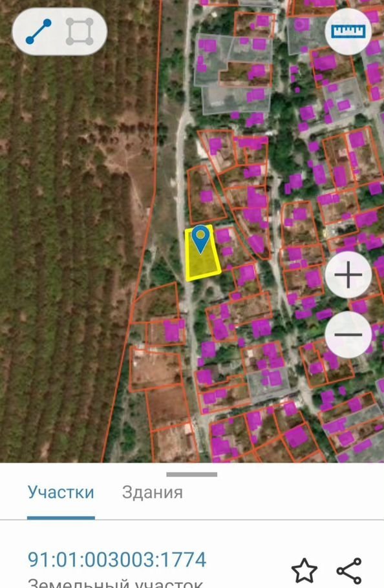Select the polygon area measuring tool

80,32
